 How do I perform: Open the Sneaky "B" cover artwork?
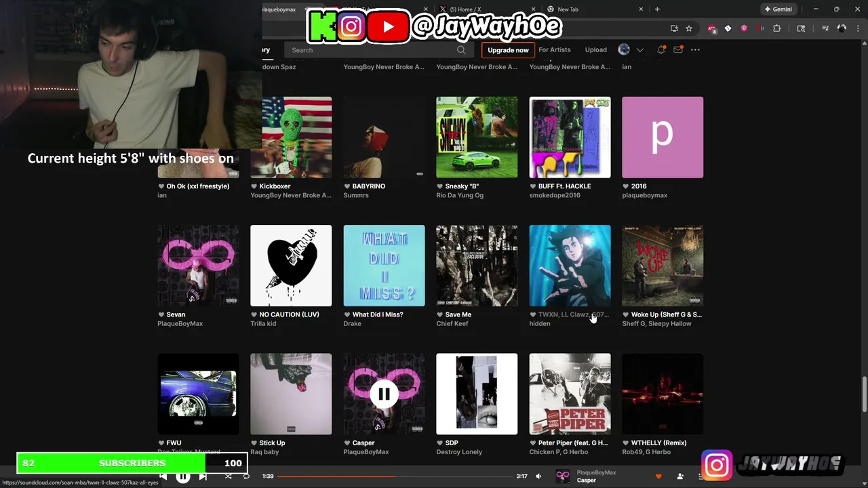477,137
